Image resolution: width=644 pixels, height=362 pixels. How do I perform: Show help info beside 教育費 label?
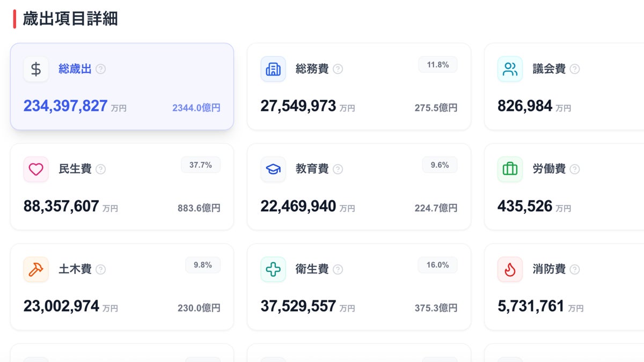coord(338,169)
